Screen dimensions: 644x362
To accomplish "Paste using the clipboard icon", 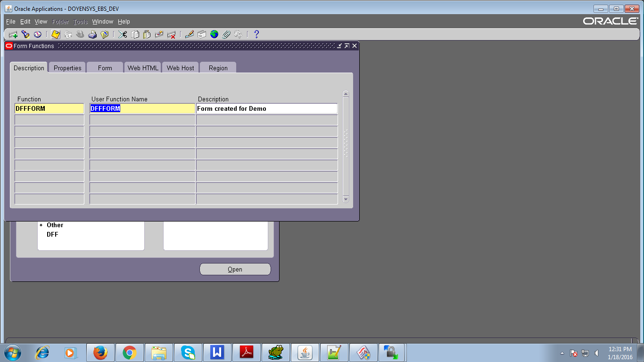I will pyautogui.click(x=147, y=34).
